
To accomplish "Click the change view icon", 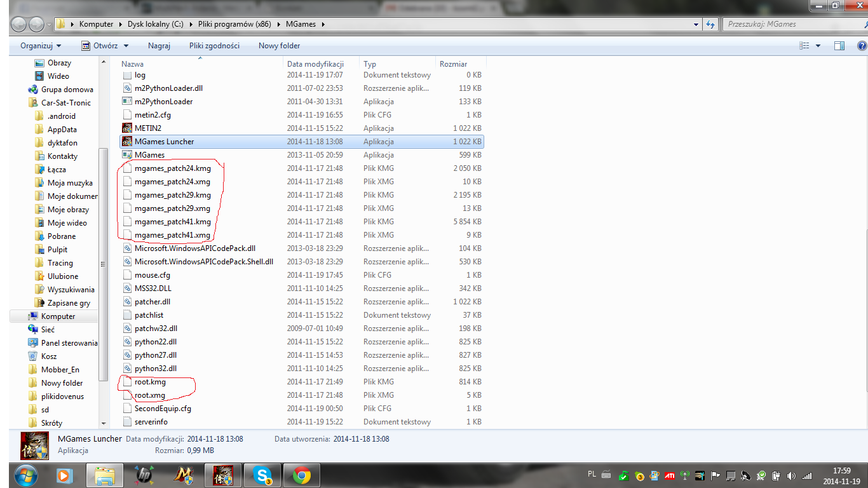I will pyautogui.click(x=804, y=46).
